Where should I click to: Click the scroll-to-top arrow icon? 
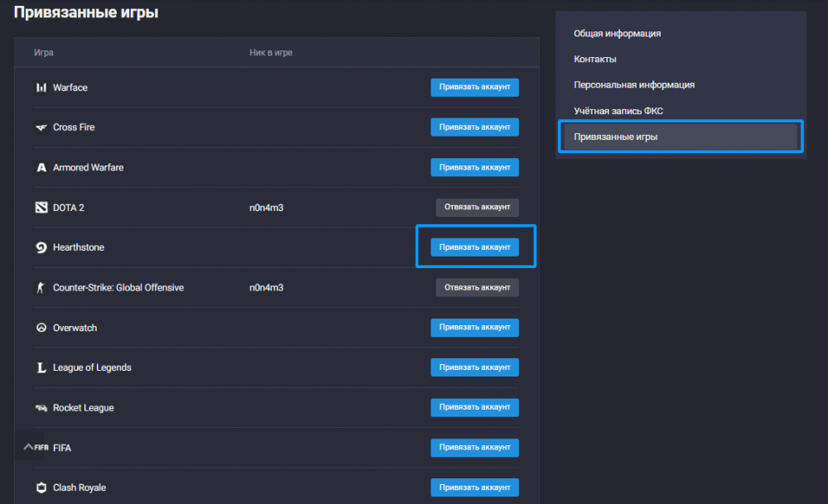click(x=28, y=446)
